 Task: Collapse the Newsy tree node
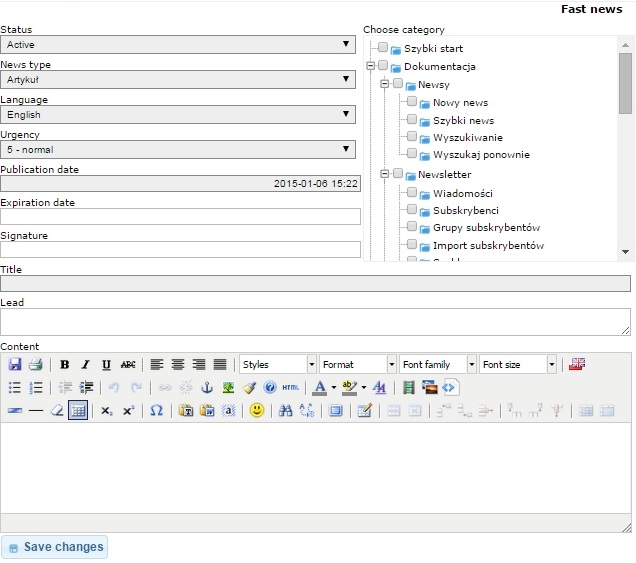coord(385,84)
